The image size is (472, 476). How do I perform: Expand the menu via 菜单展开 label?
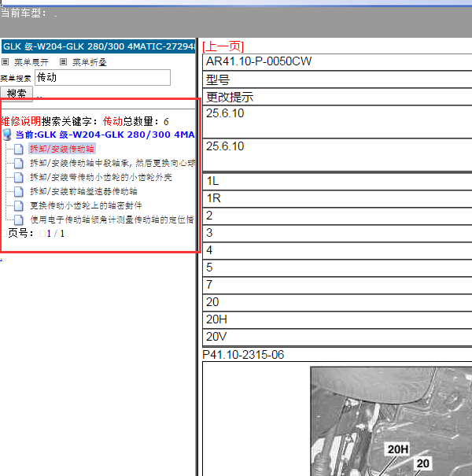coord(31,62)
